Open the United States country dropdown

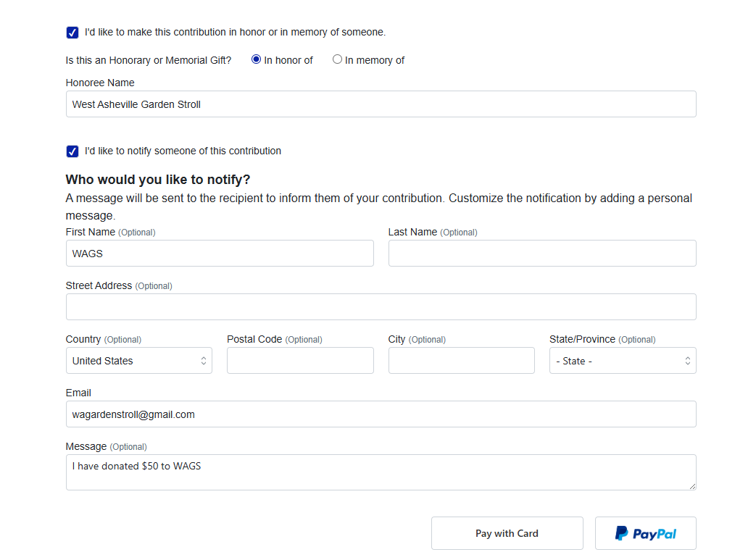coord(139,361)
